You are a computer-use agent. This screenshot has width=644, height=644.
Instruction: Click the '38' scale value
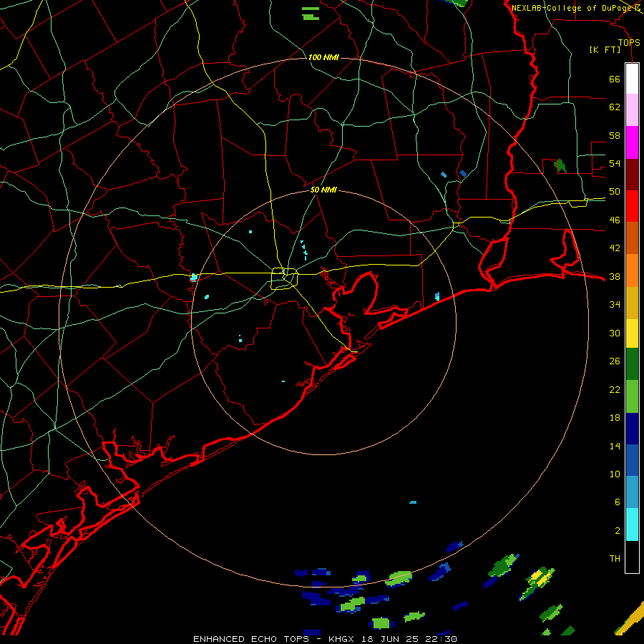tap(615, 277)
